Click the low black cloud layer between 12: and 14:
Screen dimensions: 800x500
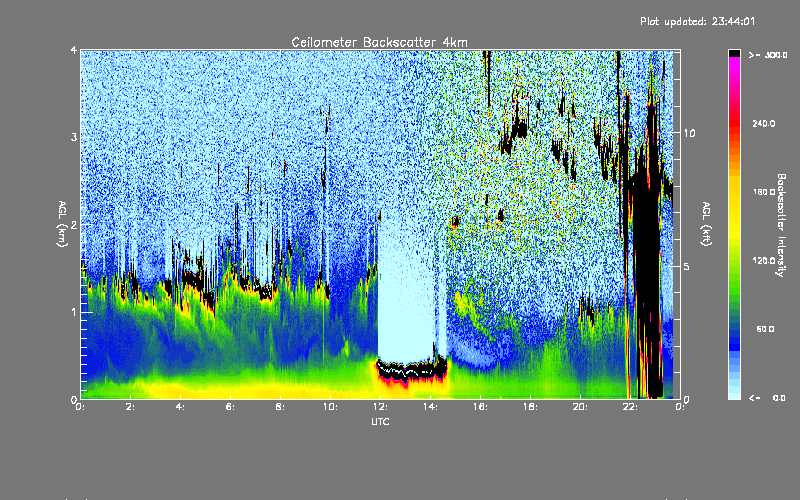point(411,371)
